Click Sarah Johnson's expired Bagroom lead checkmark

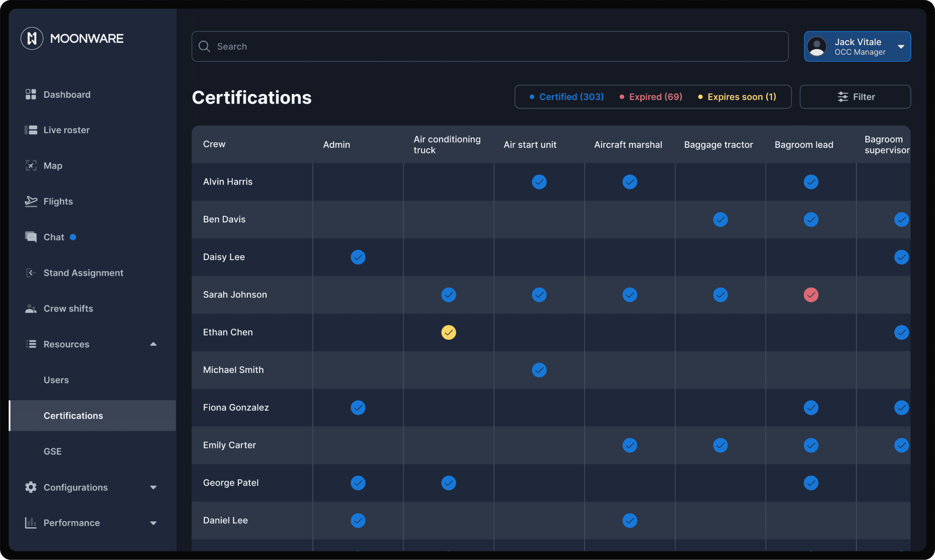[811, 295]
